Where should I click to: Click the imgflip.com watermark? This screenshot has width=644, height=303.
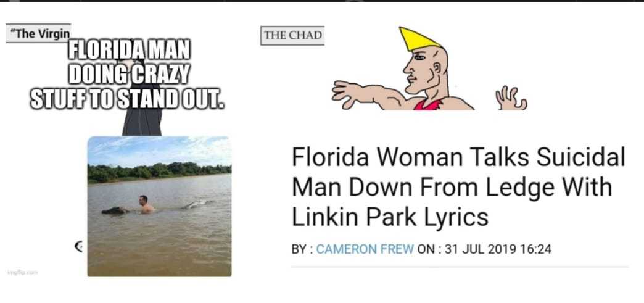23,272
